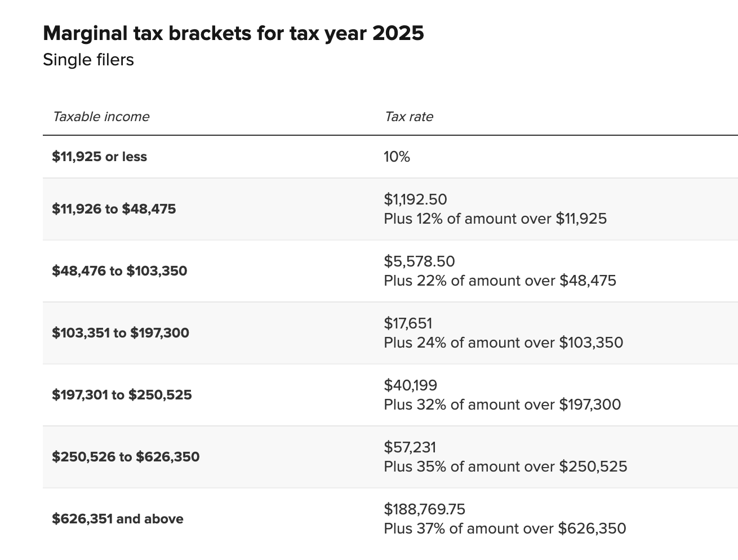Viewport: 738px width, 560px height.
Task: Select the "$11,925 or less" income cell
Action: tap(99, 157)
